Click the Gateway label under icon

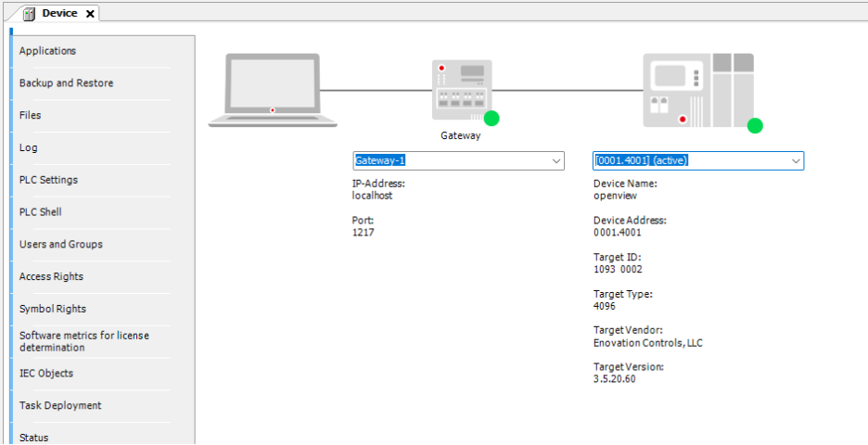[x=461, y=135]
